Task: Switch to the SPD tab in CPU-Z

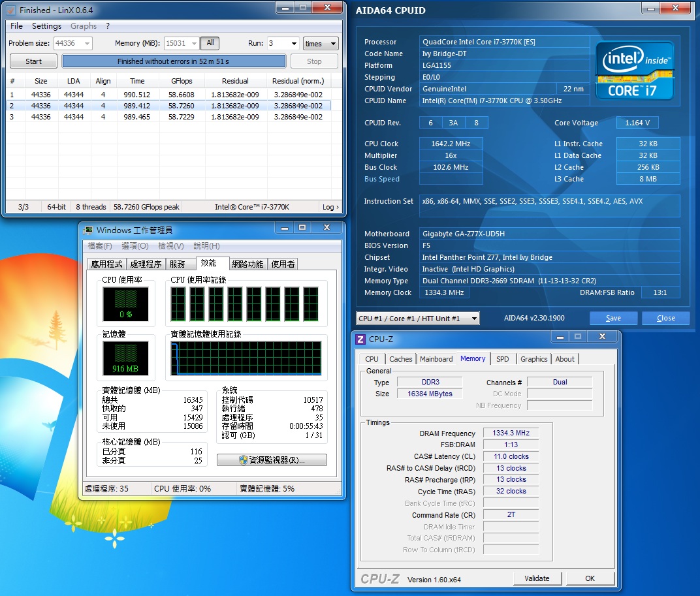Action: coord(503,359)
